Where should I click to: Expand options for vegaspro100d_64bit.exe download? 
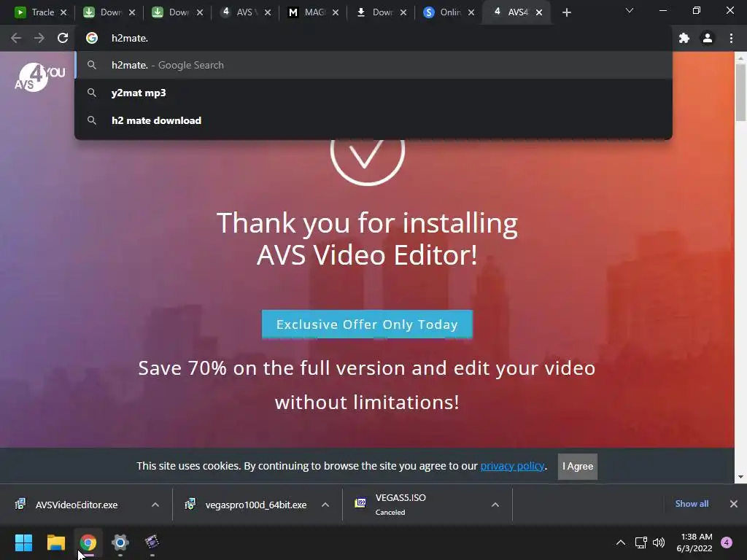(325, 505)
